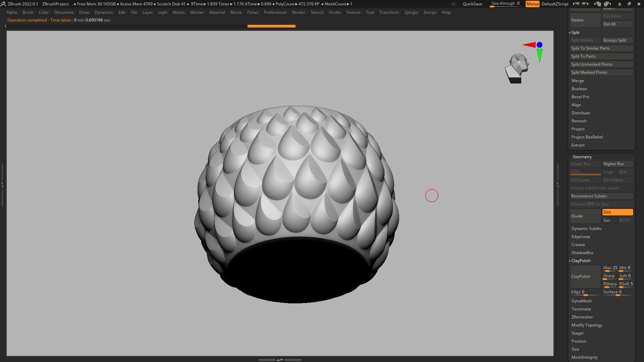Screen dimensions: 644x362
Task: Collapse the right tray divider handle
Action: [x=557, y=184]
